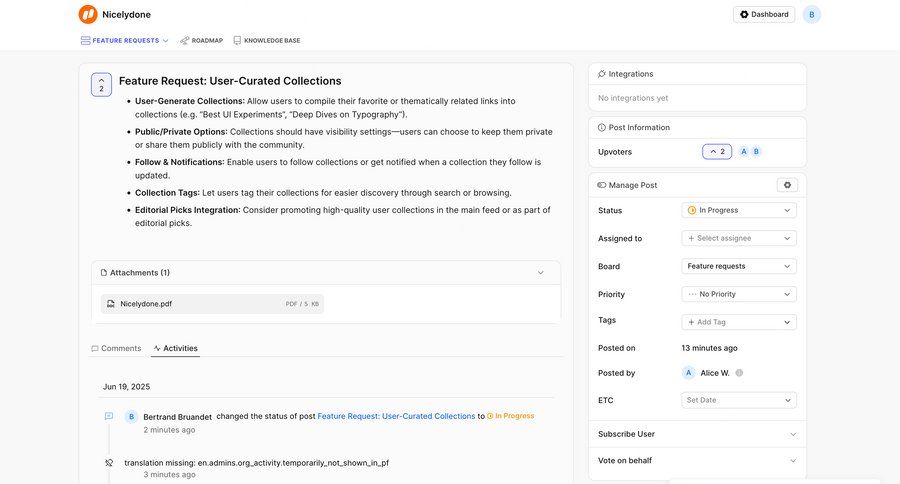This screenshot has height=484, width=900.
Task: Click the Integrations plug icon
Action: [x=602, y=74]
